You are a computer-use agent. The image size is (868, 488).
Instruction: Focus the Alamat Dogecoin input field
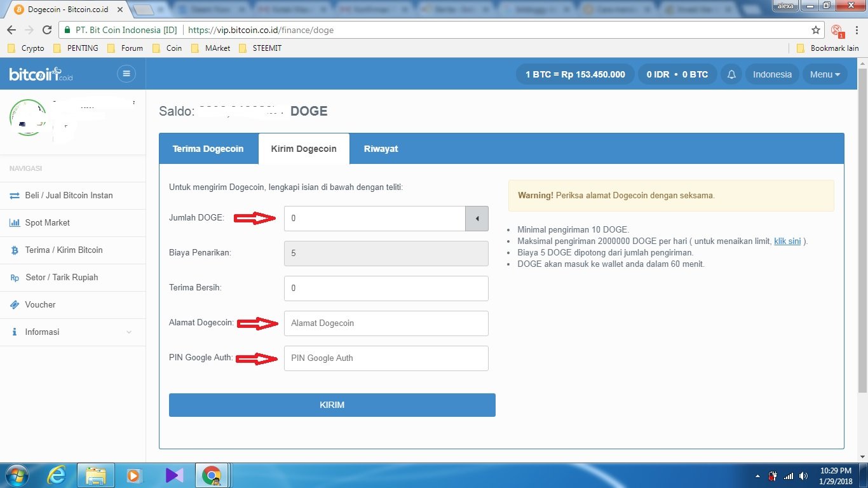(386, 323)
